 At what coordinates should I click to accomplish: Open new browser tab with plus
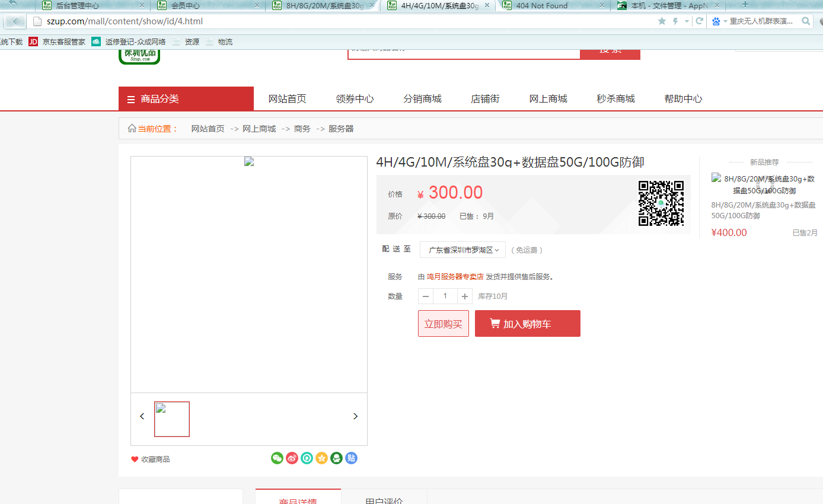coord(745,5)
